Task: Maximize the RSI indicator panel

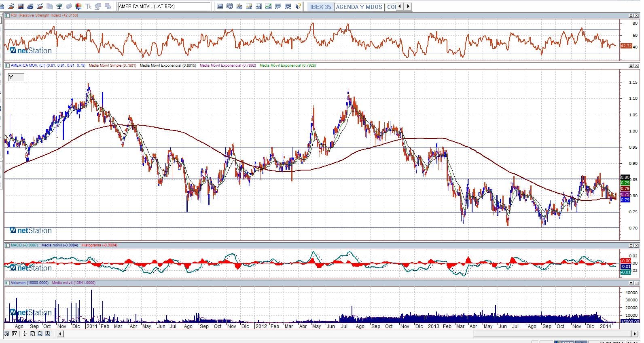Action: 631,15
